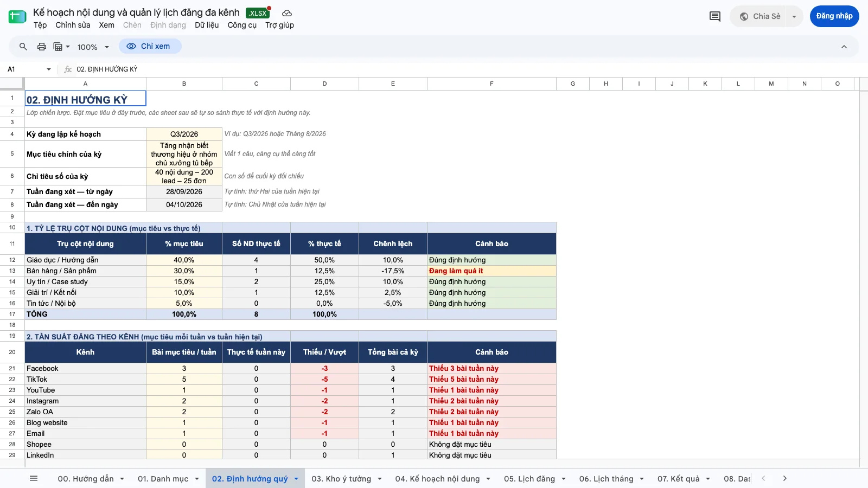Click the 28/09/2026 date cell
868x488 pixels.
[184, 191]
